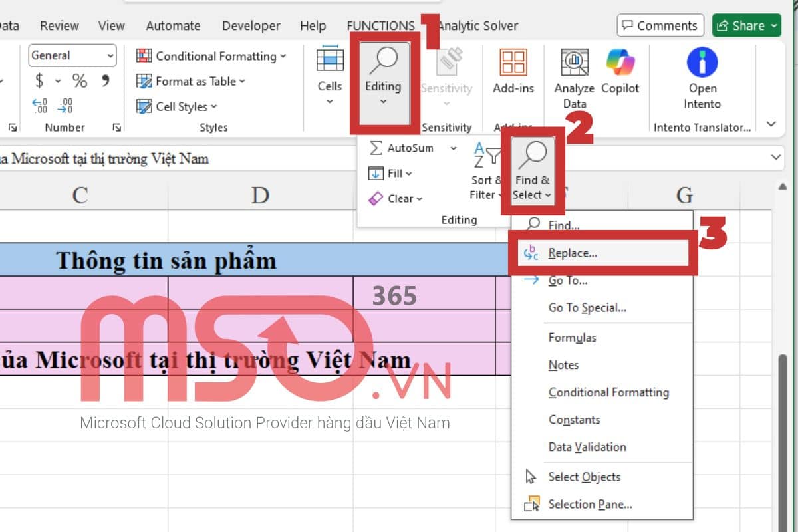Select column D header

[260, 195]
